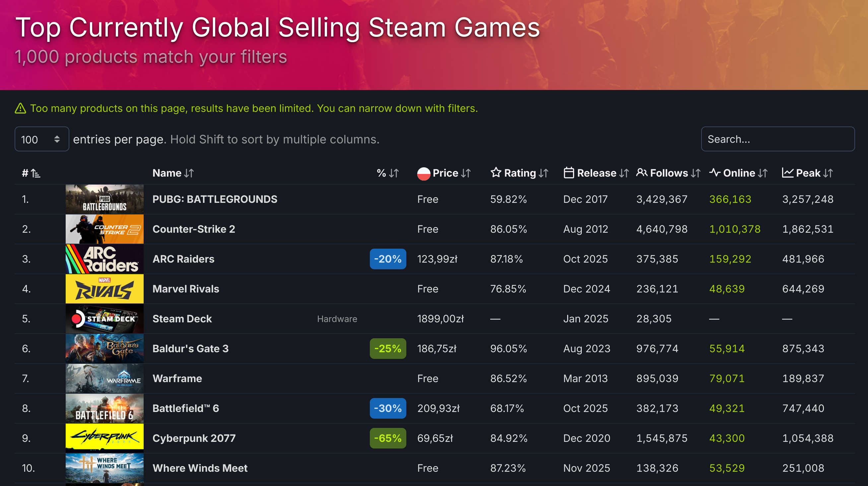Click the ARC Raiders thumbnail image
Screen dimensions: 868x486
click(x=104, y=259)
